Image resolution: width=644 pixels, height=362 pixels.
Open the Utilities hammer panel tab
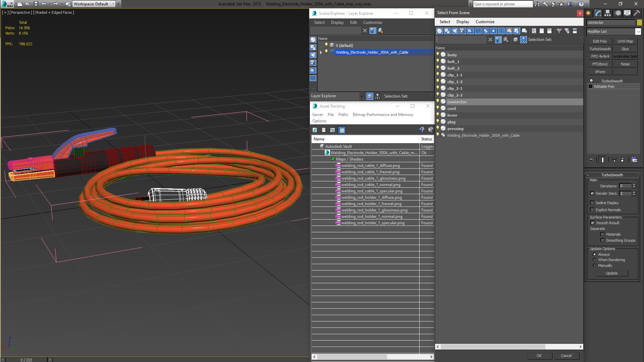click(637, 13)
